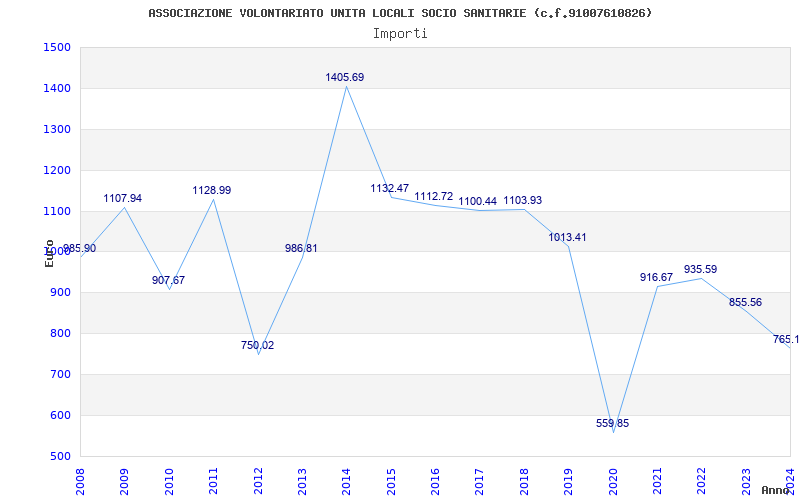Click the 2008 x-axis year label
The image size is (800, 500).
80,482
